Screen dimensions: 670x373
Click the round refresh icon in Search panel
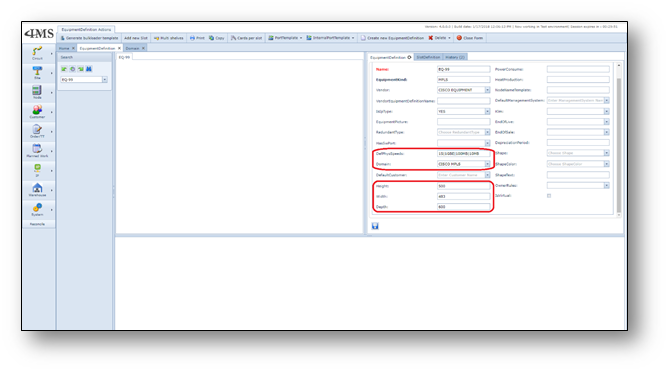tap(73, 69)
